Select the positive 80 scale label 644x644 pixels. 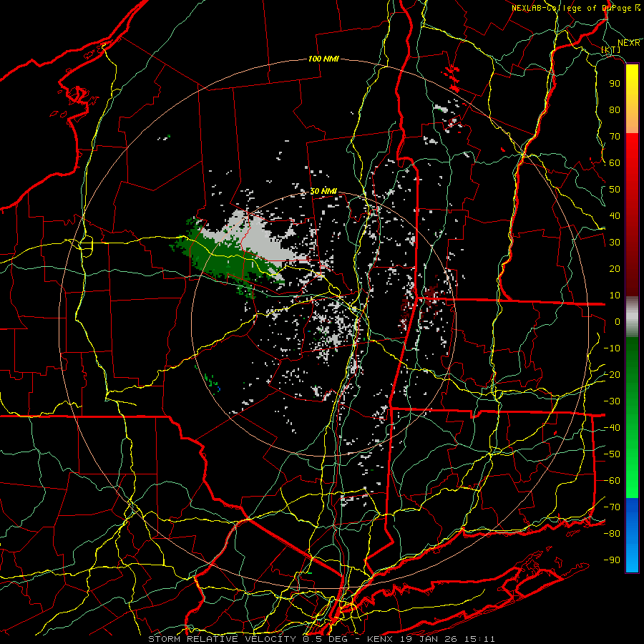pos(615,109)
